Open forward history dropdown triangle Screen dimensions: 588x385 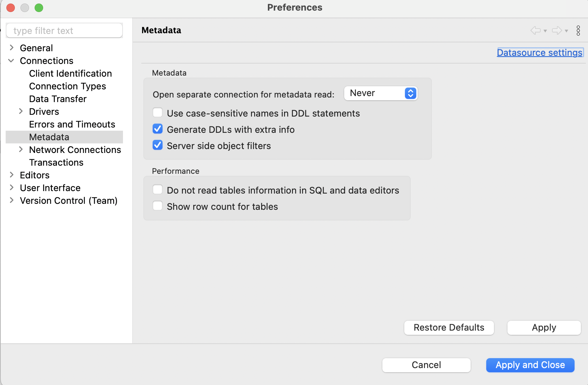pos(566,31)
